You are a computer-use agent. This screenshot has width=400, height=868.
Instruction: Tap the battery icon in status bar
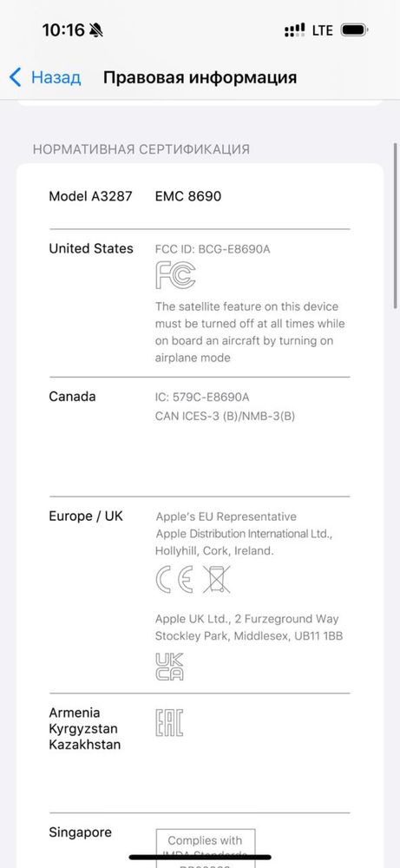click(x=354, y=30)
